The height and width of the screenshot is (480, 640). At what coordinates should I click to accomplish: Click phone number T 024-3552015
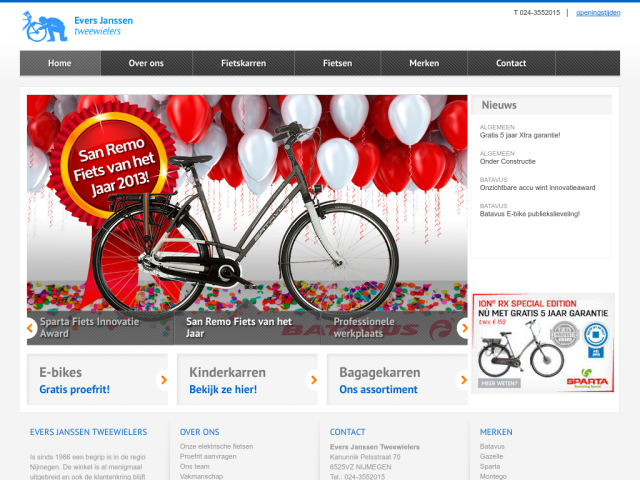537,13
